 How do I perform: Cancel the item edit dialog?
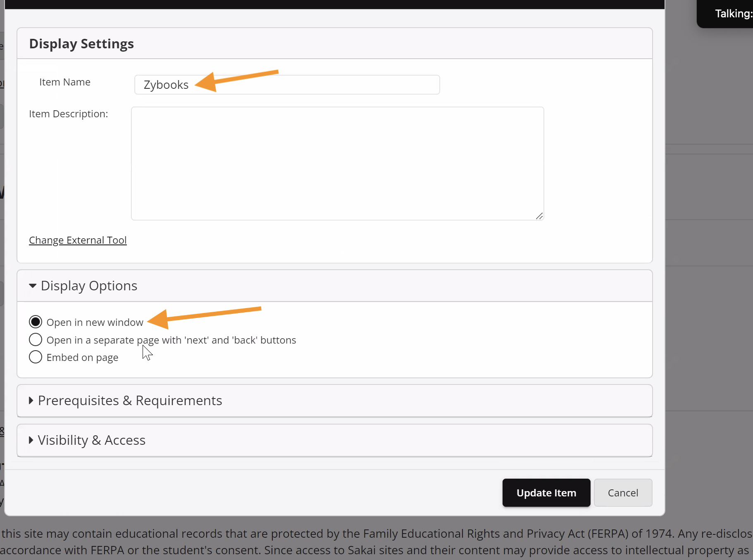[623, 493]
